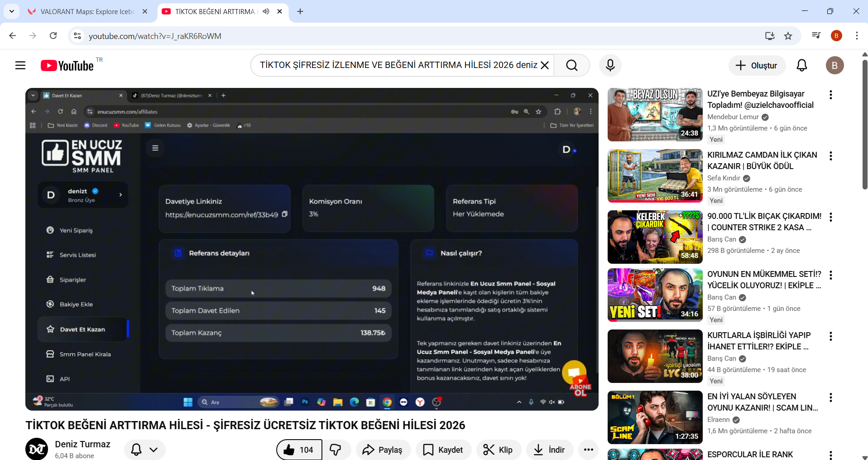Close the VALORANT Maps tab
868x460 pixels.
pos(145,11)
